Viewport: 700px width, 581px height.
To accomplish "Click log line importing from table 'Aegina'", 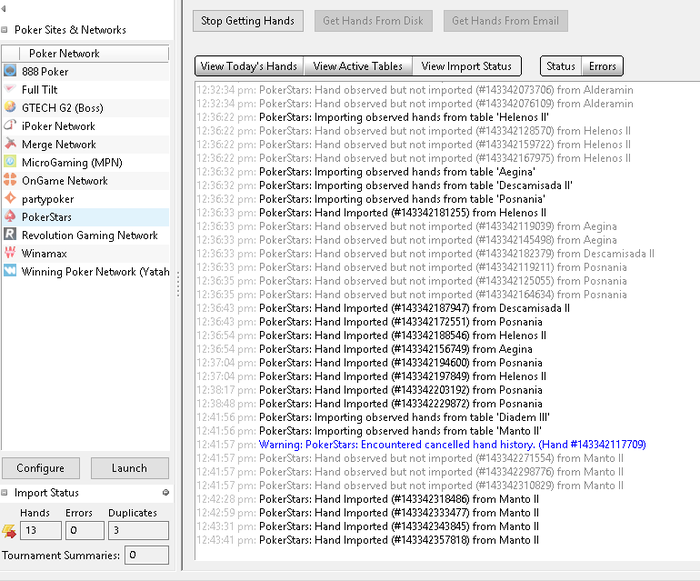I will 366,172.
